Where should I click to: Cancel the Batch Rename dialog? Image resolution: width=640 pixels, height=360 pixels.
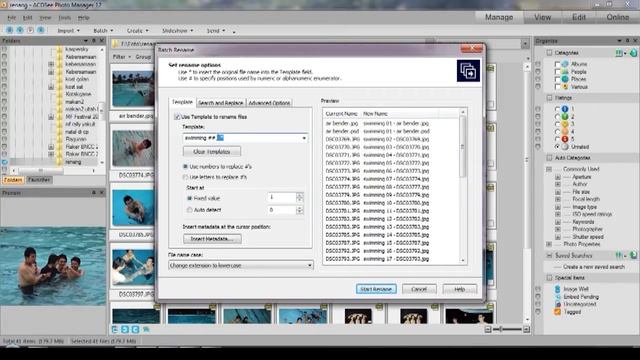tap(419, 289)
